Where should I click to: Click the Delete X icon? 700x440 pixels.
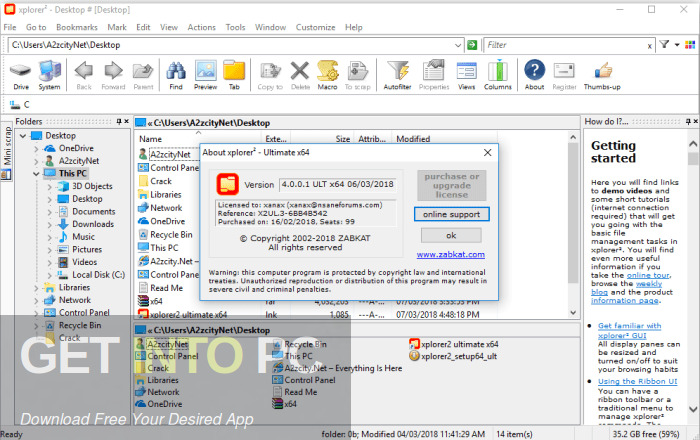pyautogui.click(x=300, y=75)
